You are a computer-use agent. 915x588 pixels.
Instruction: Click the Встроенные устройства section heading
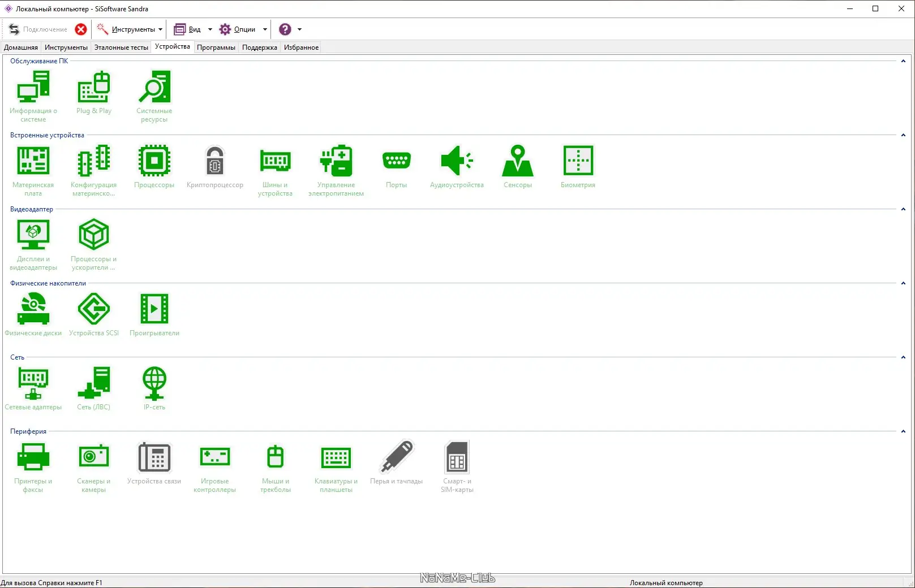[x=47, y=135]
